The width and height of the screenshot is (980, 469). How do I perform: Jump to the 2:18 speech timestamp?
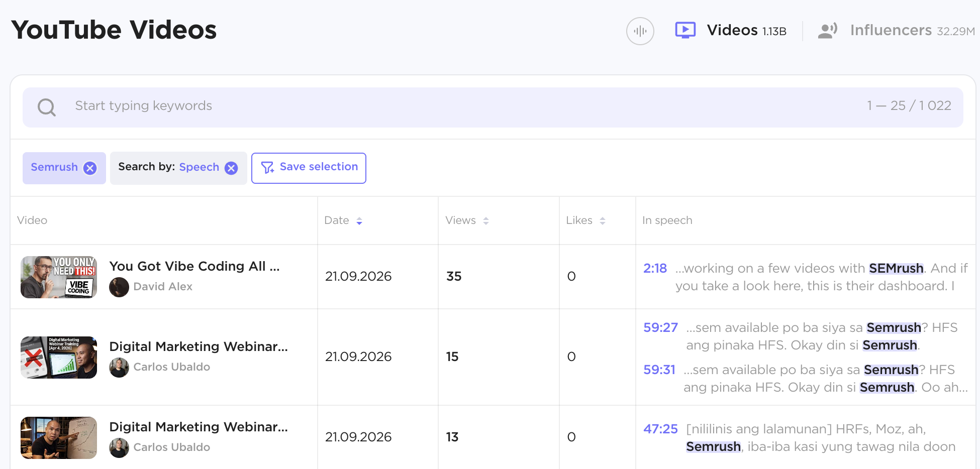coord(655,269)
